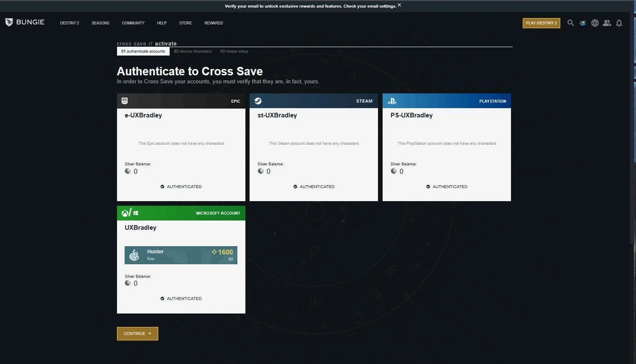Click the authenticated checkmark on Steam card
Image resolution: width=636 pixels, height=364 pixels.
click(x=295, y=186)
